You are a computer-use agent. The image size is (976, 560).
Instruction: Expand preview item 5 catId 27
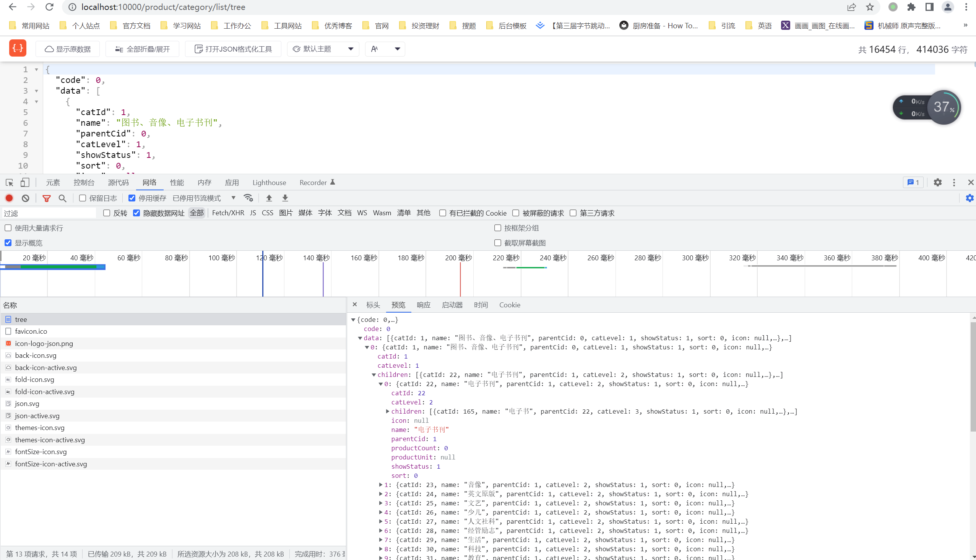click(381, 521)
